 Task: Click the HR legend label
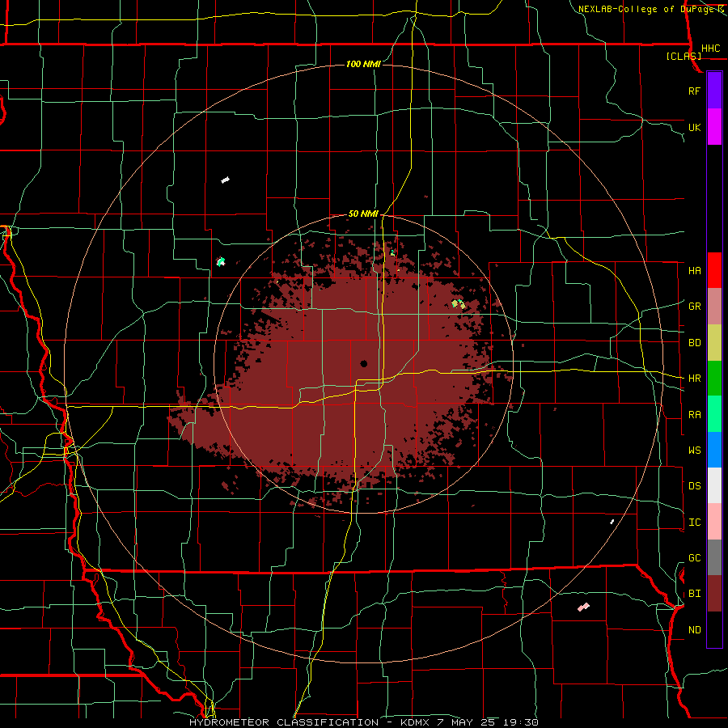point(694,379)
